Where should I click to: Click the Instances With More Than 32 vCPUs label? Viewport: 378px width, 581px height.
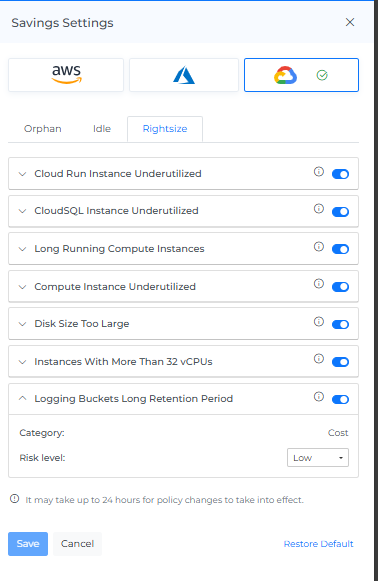123,361
